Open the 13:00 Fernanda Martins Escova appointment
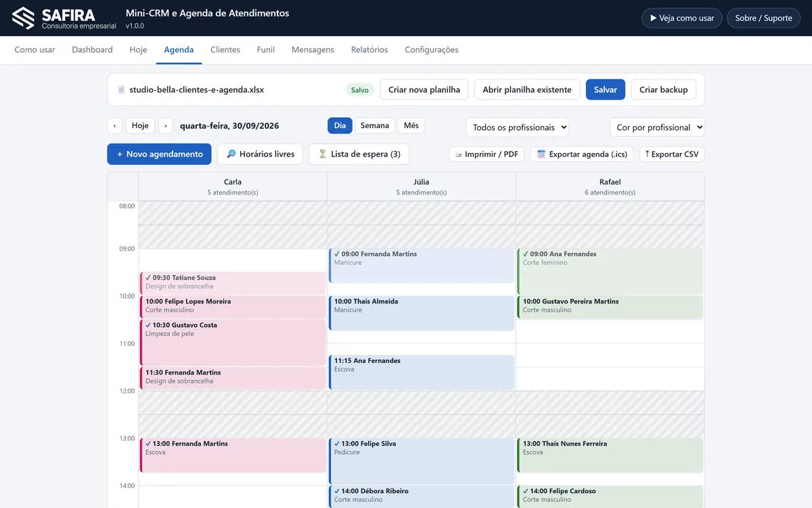Image resolution: width=812 pixels, height=508 pixels. click(x=233, y=455)
